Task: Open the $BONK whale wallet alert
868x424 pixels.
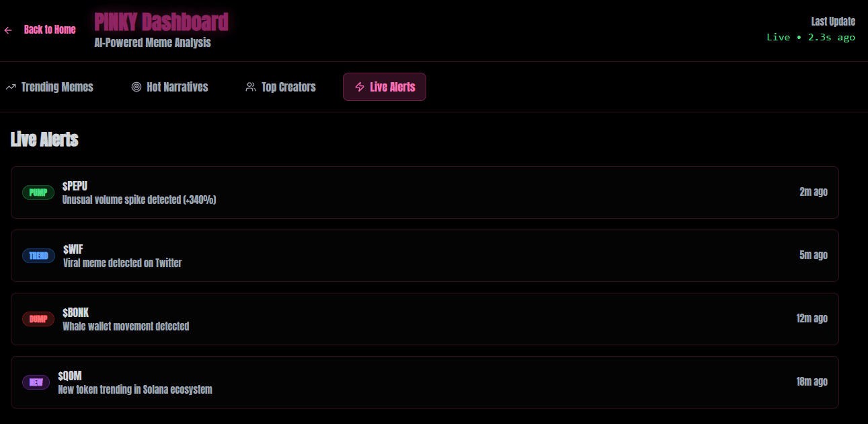Action: [x=425, y=319]
